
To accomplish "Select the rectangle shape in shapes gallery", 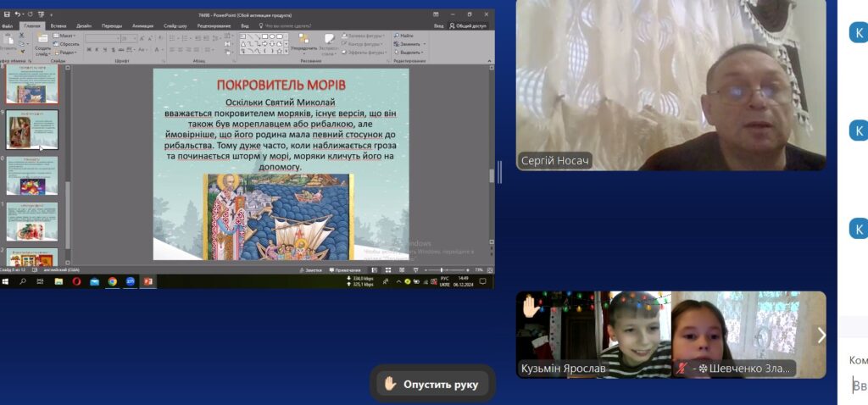I will pyautogui.click(x=264, y=36).
